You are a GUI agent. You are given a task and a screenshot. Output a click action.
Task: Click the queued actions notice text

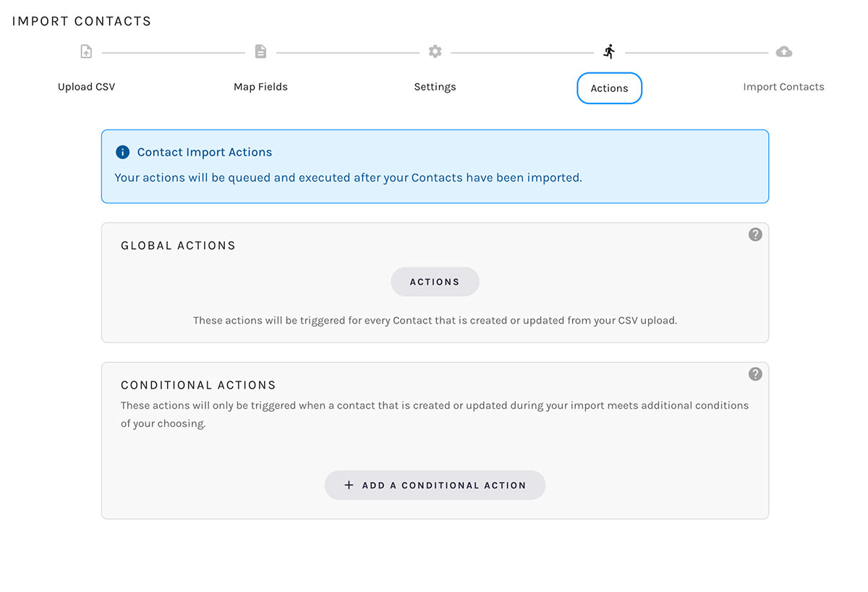pos(348,177)
